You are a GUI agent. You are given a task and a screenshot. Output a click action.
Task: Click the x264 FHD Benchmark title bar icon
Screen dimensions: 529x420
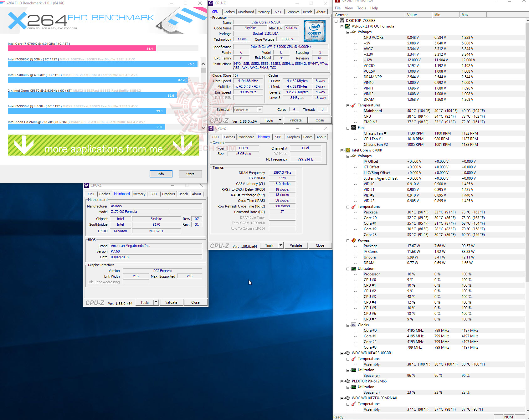3,3
